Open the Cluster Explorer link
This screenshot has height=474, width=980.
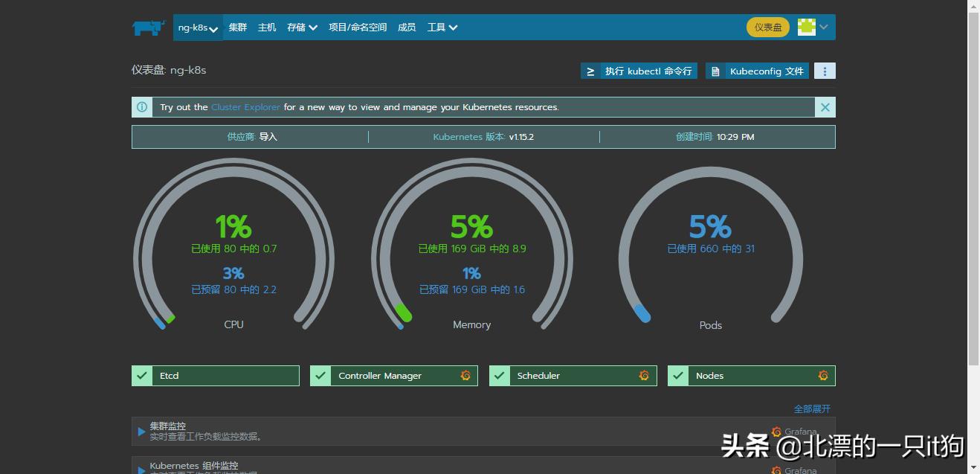[x=245, y=107]
